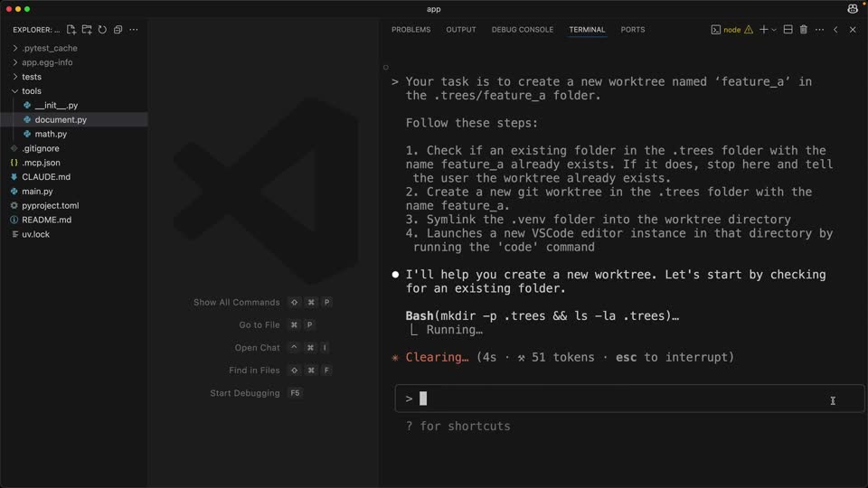Select the Terminal tab

pos(587,30)
